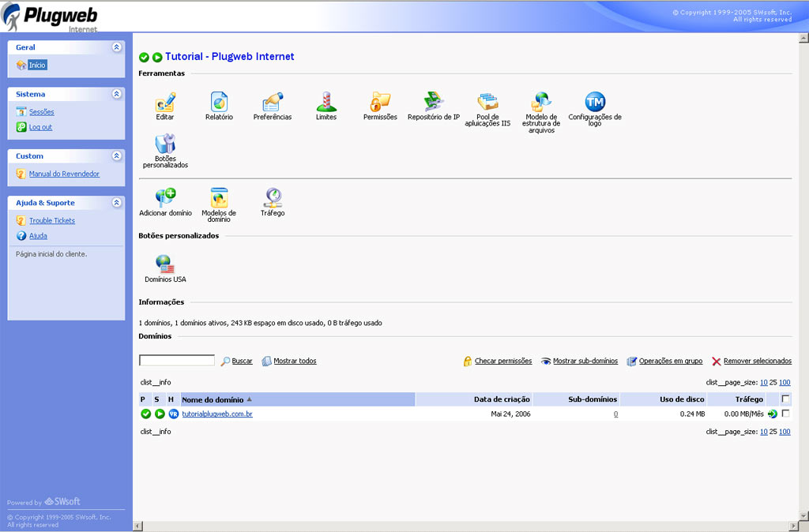The image size is (809, 532).
Task: Click the Trouble Tickets icon
Action: pos(21,220)
